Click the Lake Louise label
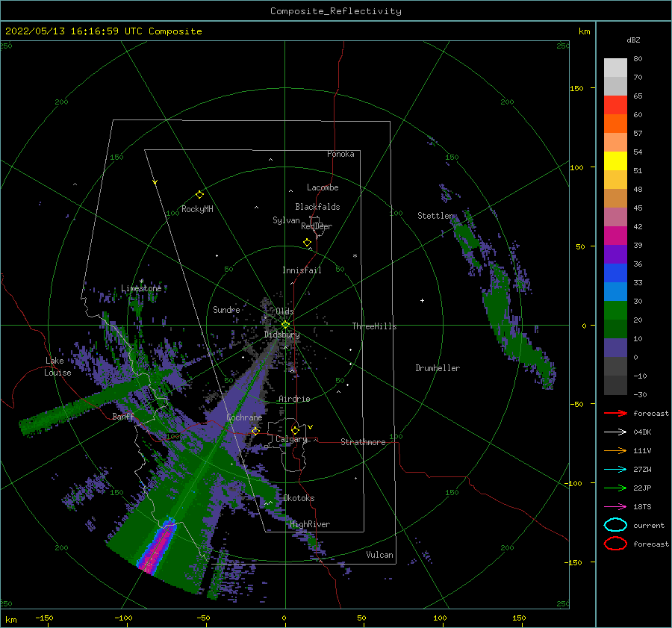Image resolution: width=672 pixels, height=628 pixels. (x=58, y=367)
